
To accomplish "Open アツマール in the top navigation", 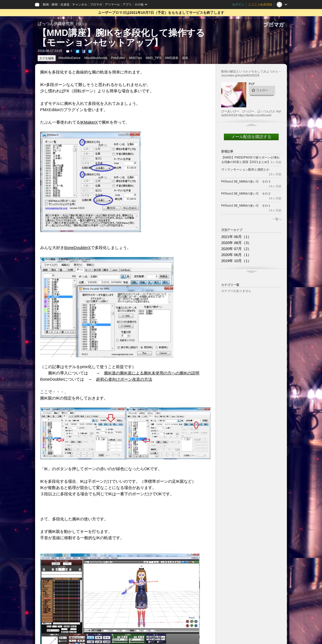I will point(112,5).
